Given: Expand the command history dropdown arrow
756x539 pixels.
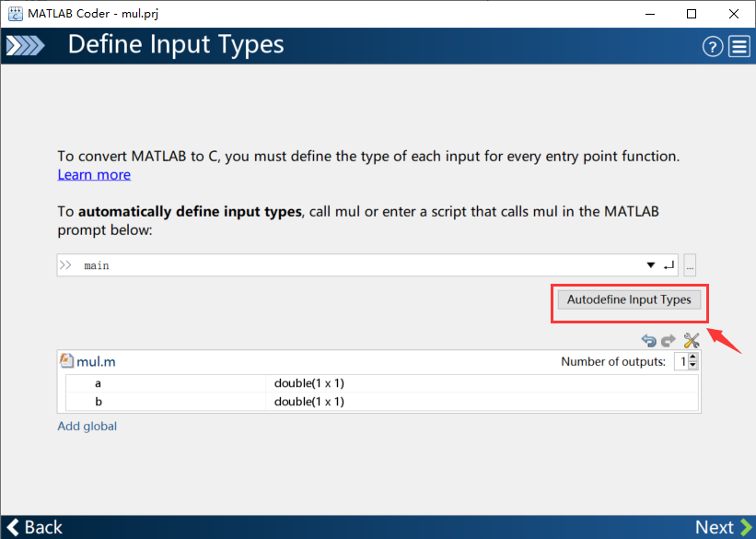Looking at the screenshot, I should click(651, 265).
